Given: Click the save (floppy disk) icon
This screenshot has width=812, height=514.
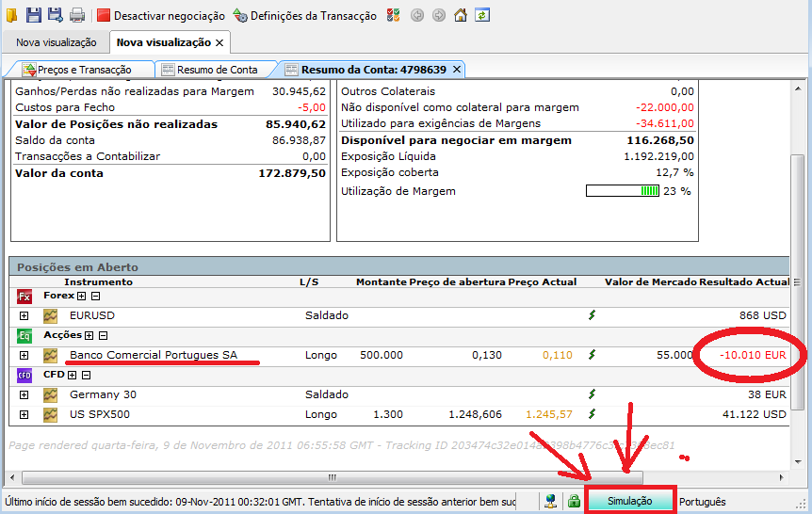Looking at the screenshot, I should pyautogui.click(x=34, y=15).
